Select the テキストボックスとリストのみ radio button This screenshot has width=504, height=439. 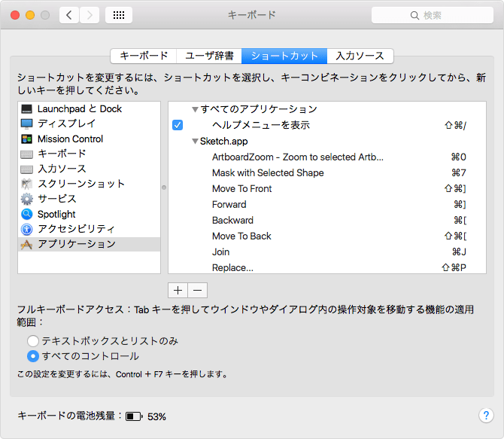(33, 341)
